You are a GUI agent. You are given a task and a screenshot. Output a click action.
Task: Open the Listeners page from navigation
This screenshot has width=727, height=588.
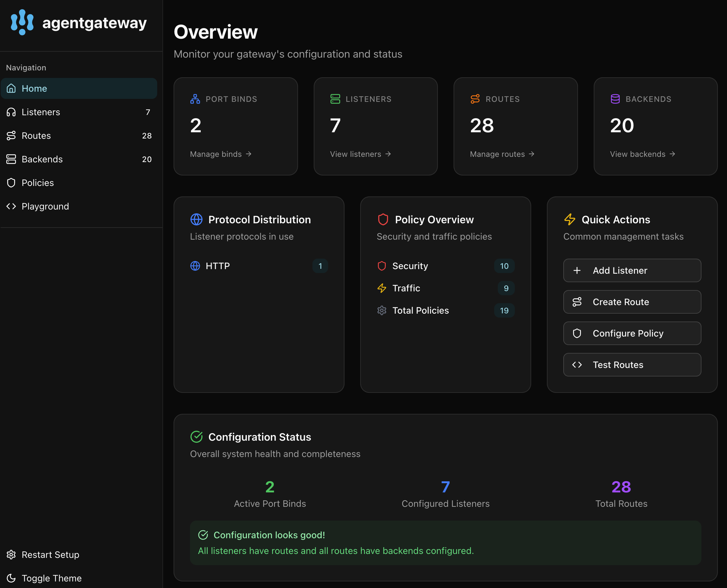pyautogui.click(x=41, y=112)
